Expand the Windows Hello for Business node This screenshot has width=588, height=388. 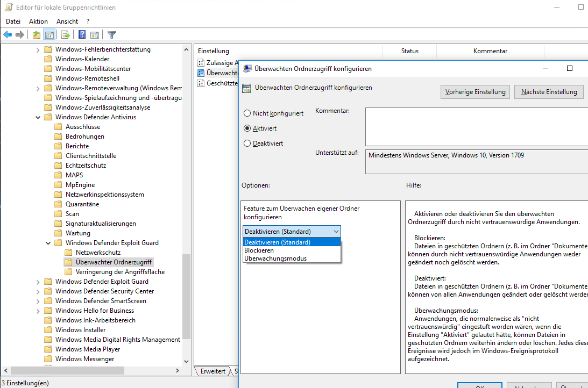[38, 311]
